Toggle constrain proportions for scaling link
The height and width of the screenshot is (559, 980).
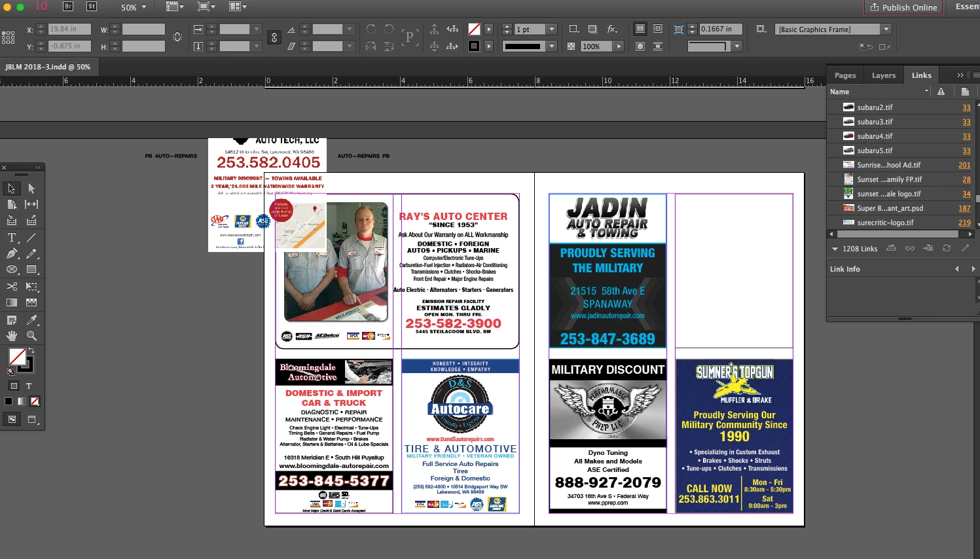pos(274,37)
